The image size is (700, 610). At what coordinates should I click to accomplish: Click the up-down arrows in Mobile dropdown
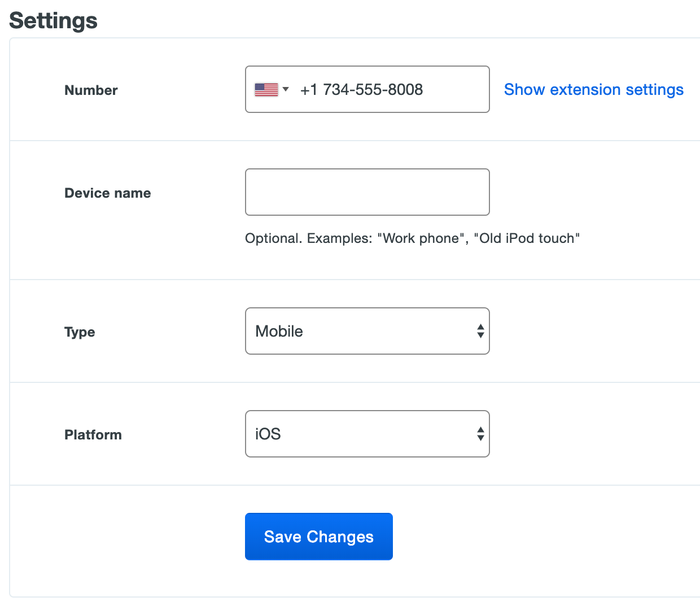480,331
